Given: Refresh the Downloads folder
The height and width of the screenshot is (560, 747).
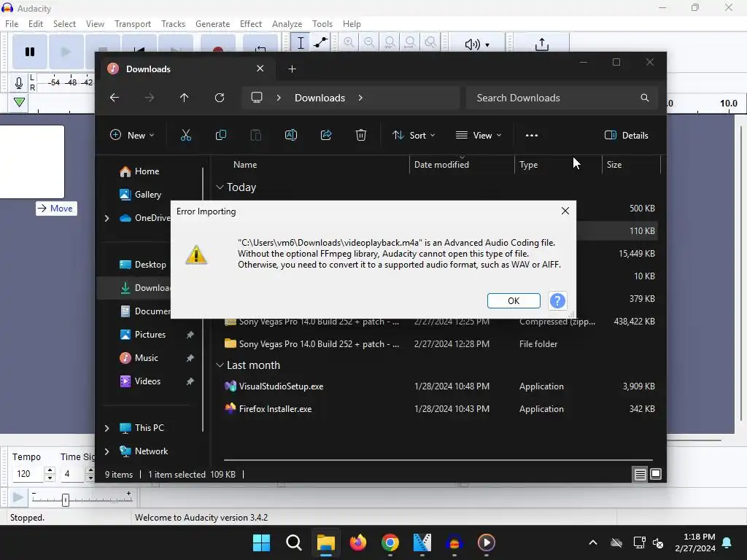Looking at the screenshot, I should coord(220,98).
